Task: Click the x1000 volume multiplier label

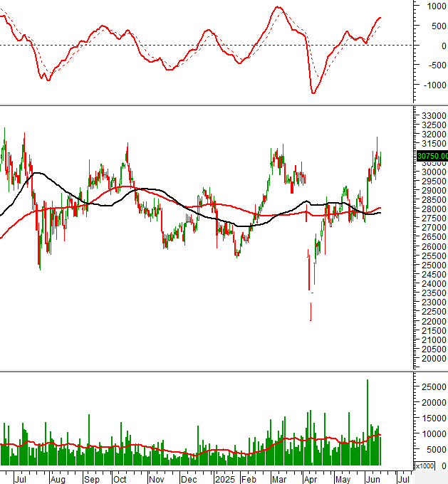Action: [x=424, y=465]
